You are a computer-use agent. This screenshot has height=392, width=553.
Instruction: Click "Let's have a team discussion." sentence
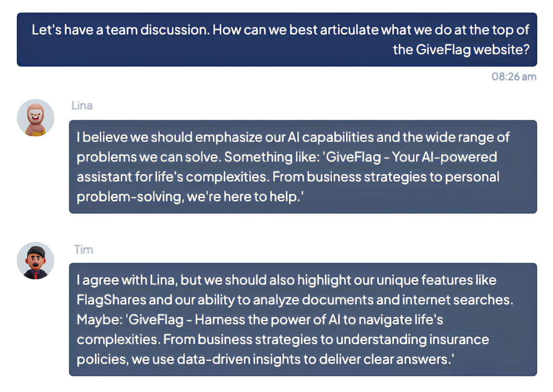[121, 30]
